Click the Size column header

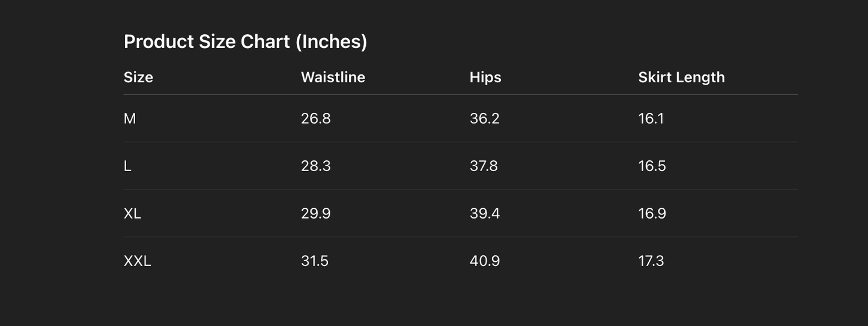tap(138, 77)
